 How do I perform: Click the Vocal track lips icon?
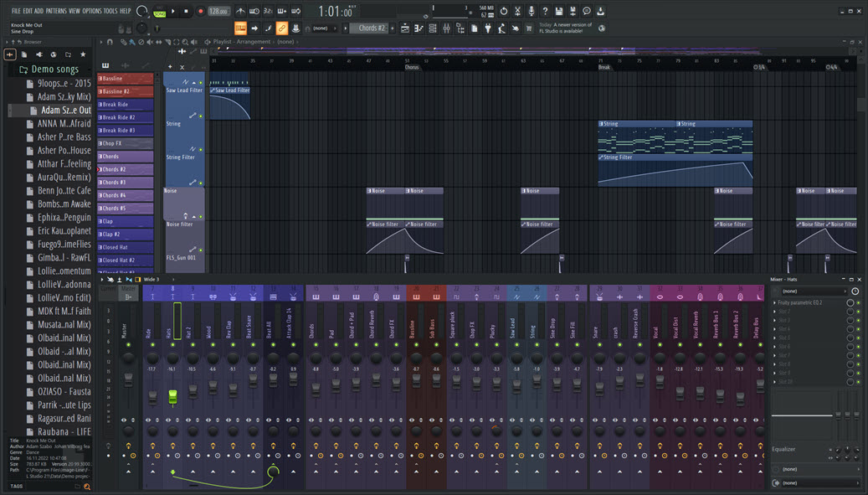[660, 297]
